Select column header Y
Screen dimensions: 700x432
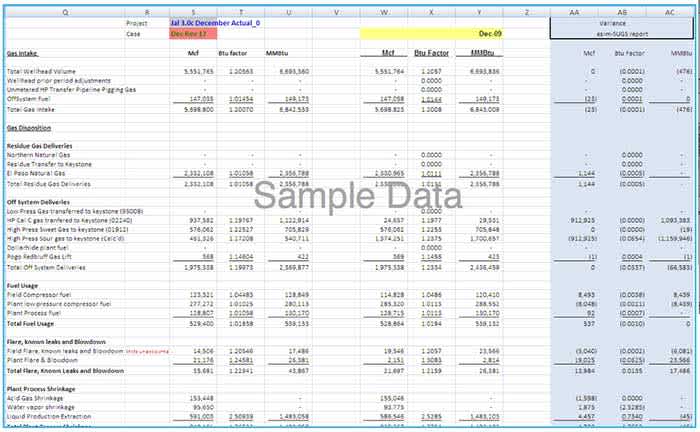click(479, 12)
